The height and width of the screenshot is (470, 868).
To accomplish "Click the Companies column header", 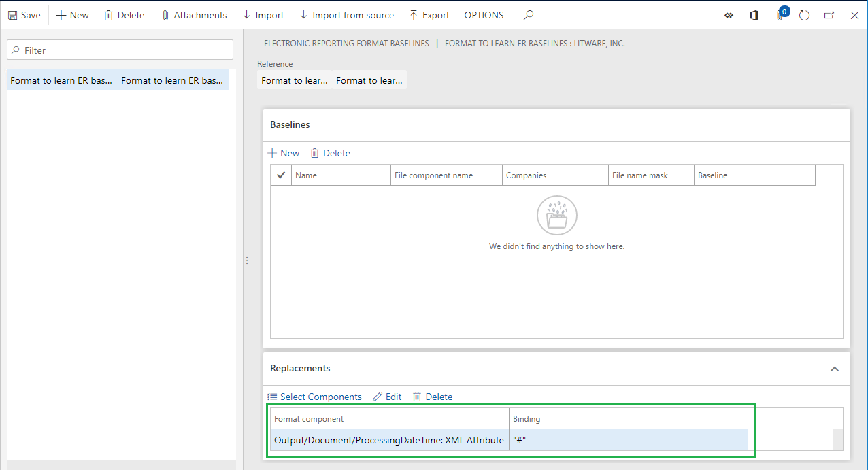I will (555, 175).
